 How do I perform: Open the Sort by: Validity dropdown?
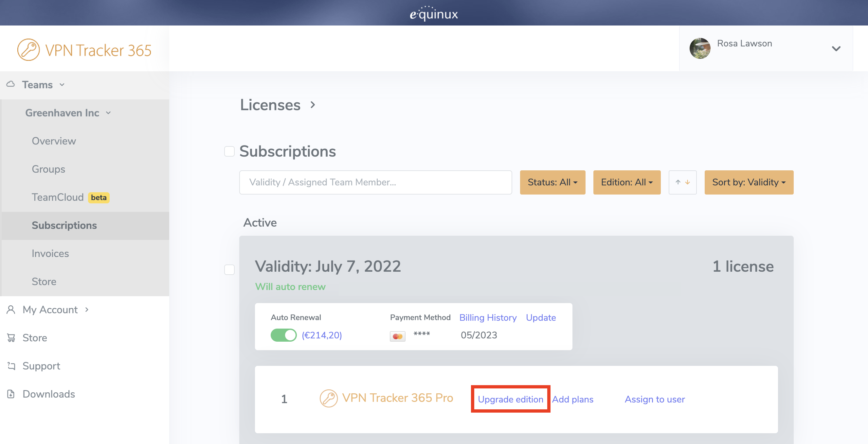(749, 182)
